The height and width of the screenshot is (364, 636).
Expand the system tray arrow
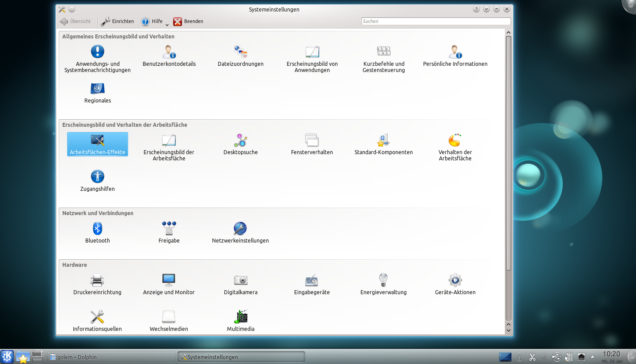tap(592, 356)
